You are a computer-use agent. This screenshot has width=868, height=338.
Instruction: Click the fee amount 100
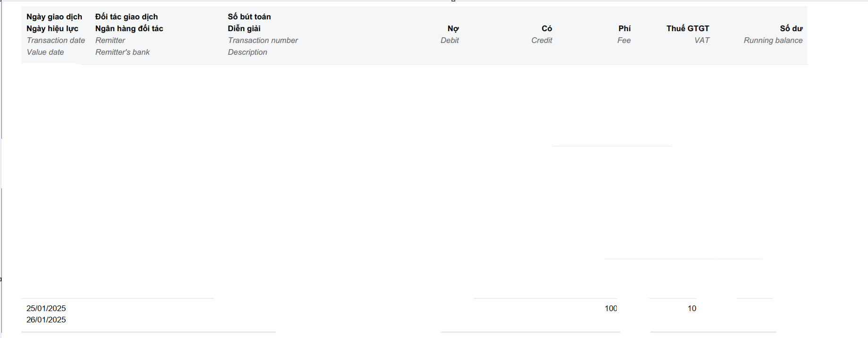point(611,309)
